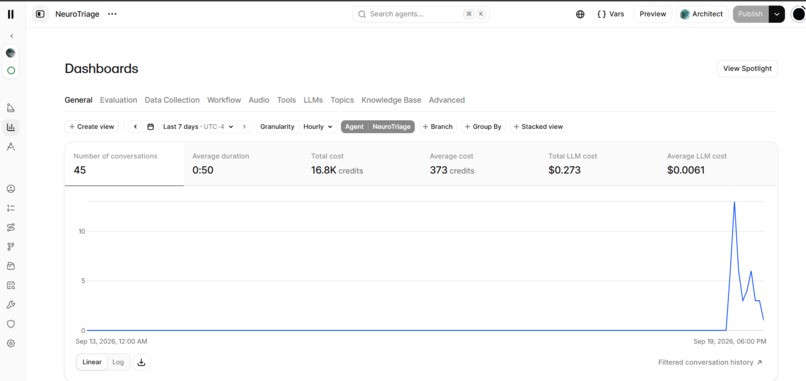
Task: Open the wrench tools icon in sidebar
Action: tap(11, 305)
